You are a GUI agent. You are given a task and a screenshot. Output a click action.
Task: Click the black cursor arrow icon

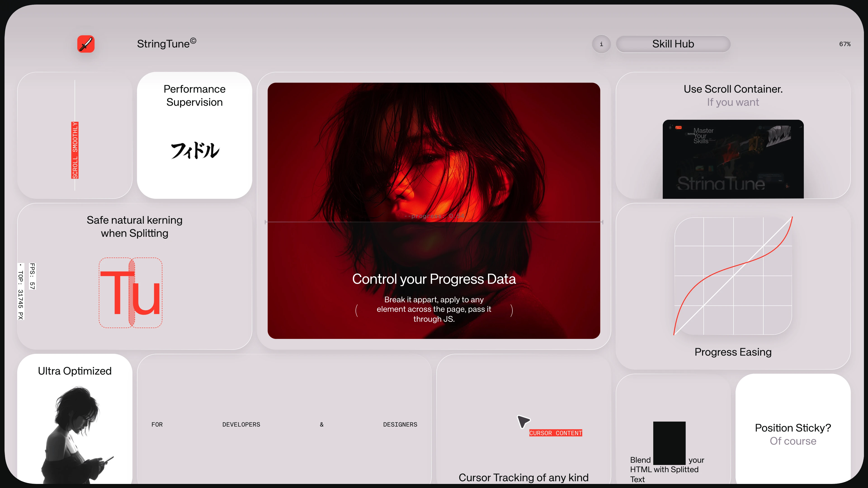523,421
